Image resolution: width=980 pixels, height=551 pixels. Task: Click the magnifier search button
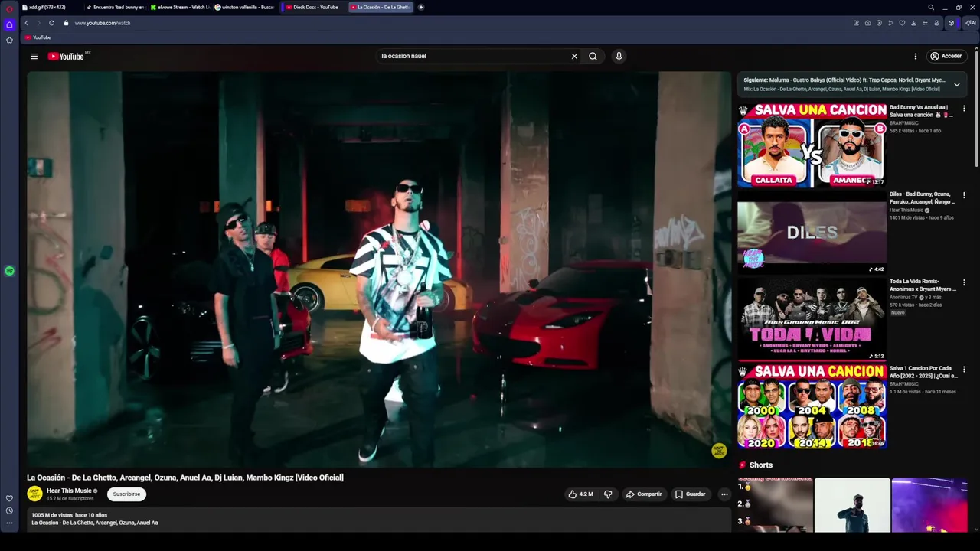pos(593,56)
